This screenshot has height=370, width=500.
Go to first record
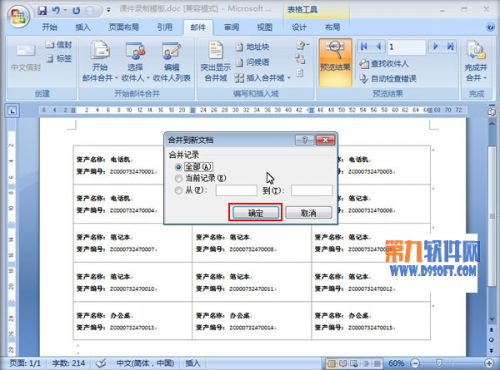click(364, 46)
